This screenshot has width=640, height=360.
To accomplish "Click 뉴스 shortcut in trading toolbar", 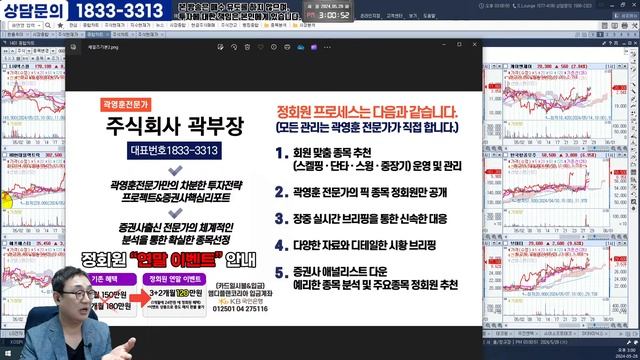I will pos(160,25).
